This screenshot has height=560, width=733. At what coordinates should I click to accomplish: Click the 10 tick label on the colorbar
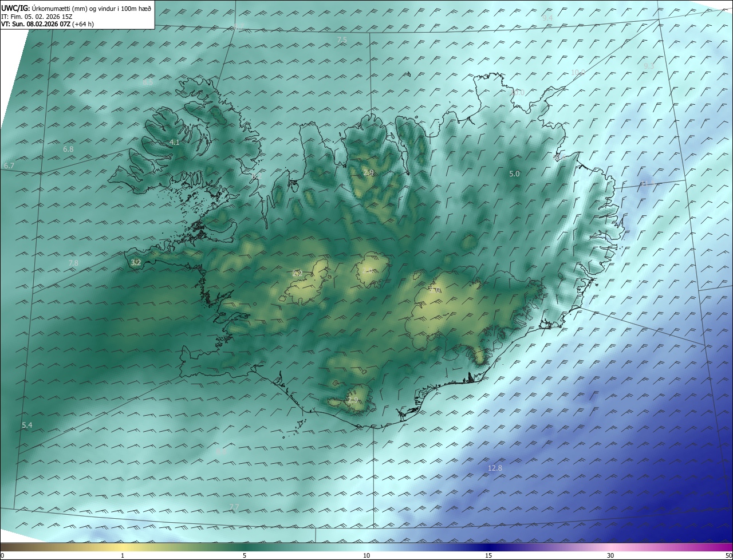coord(366,555)
